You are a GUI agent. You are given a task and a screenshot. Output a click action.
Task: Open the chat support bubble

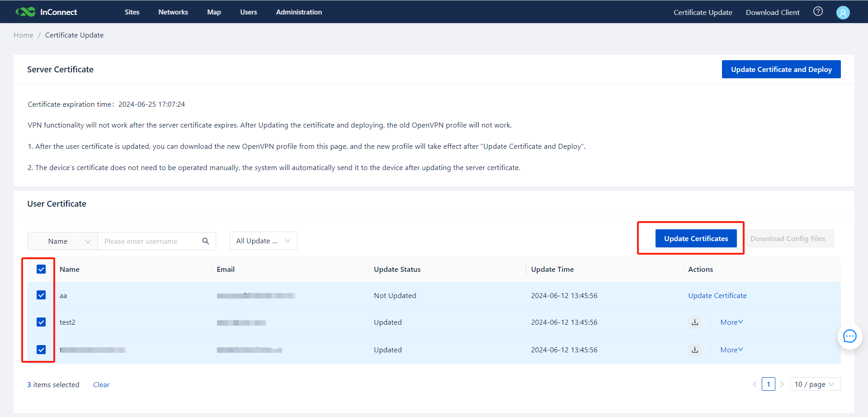point(849,336)
